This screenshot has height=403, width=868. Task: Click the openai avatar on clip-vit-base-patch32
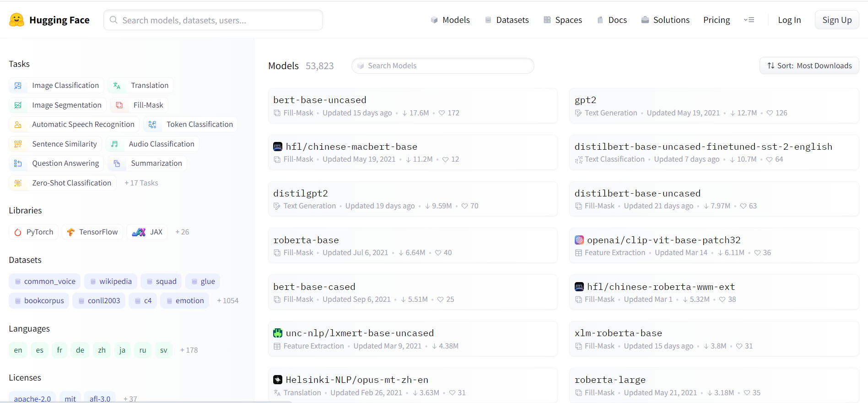click(579, 240)
